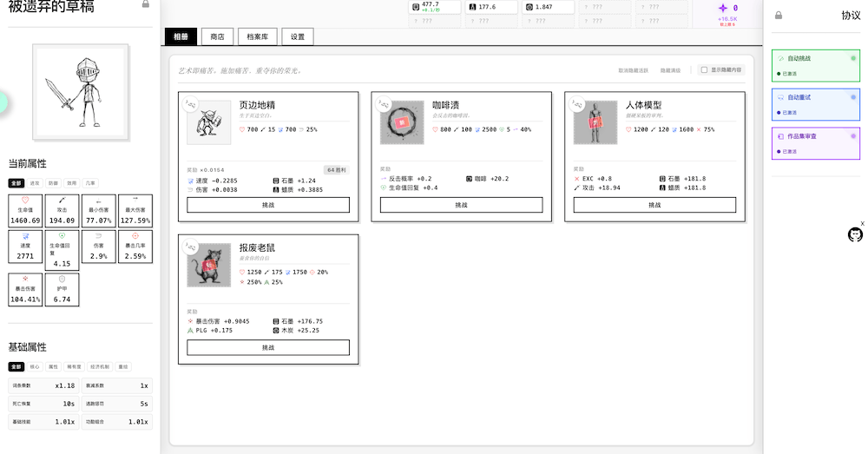This screenshot has width=868, height=454.
Task: Enable the 显示隐藏内容 checkbox
Action: [x=704, y=69]
